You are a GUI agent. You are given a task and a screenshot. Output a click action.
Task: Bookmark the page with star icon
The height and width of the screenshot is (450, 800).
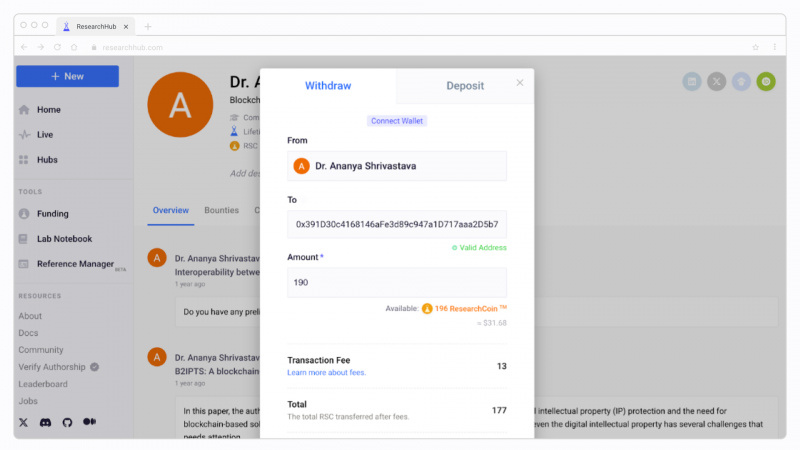tap(756, 47)
